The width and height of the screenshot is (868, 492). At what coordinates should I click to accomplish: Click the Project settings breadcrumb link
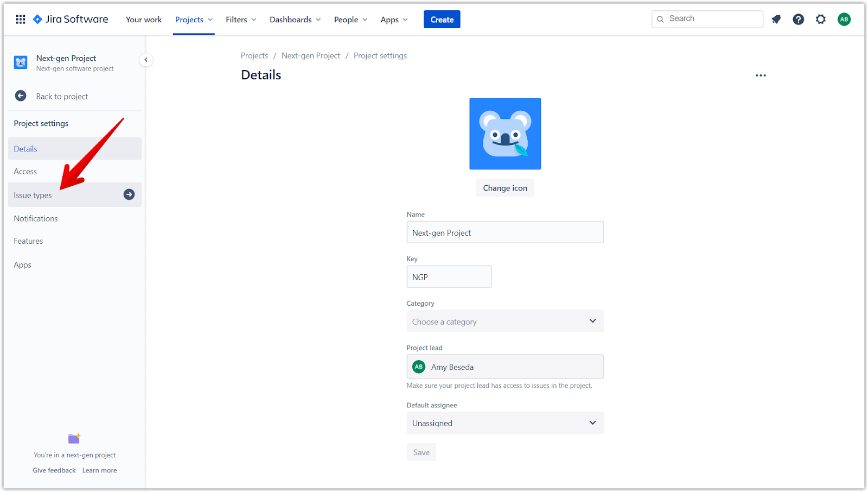coord(380,56)
